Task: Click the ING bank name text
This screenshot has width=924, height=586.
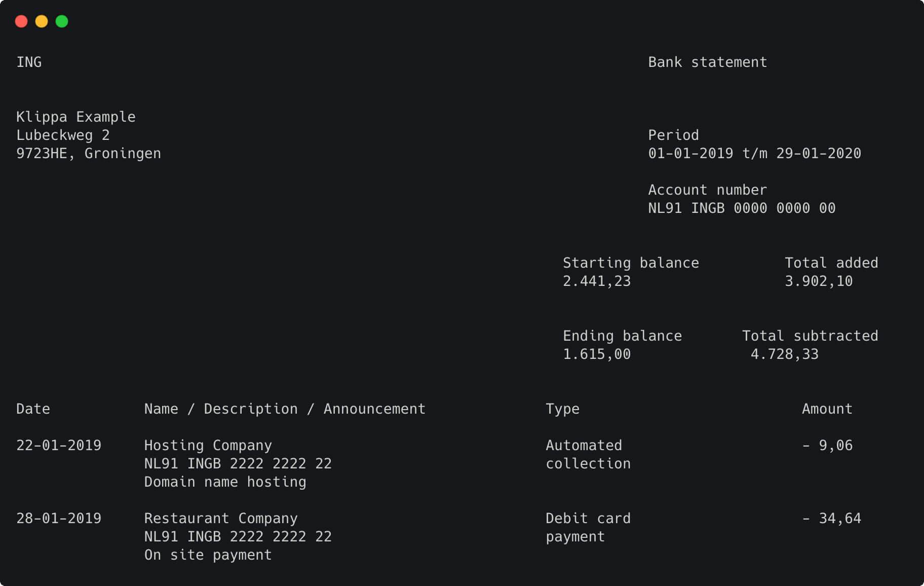Action: (x=29, y=62)
